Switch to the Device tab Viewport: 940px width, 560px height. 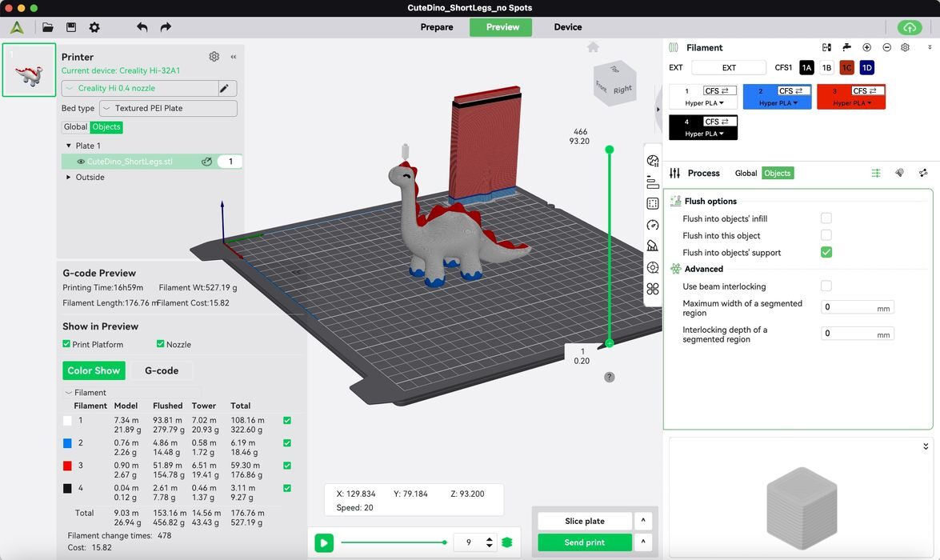pyautogui.click(x=567, y=27)
